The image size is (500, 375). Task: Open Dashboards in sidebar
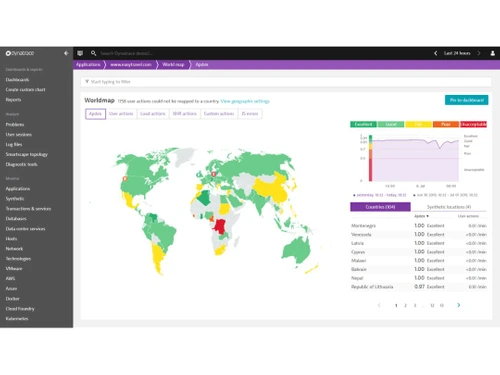tap(17, 80)
